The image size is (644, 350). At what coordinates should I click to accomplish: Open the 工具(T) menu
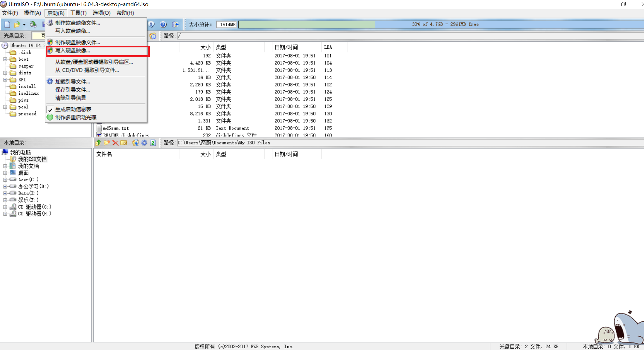pos(78,13)
